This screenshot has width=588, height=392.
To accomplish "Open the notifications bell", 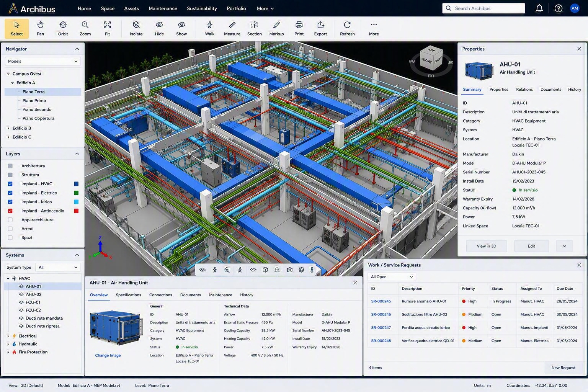I will point(539,8).
